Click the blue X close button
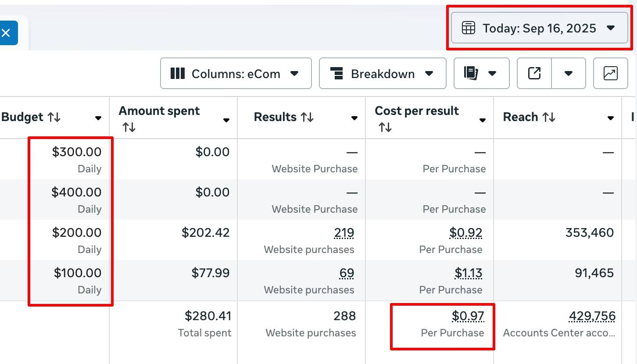Screen dimensions: 637x364 [x=6, y=33]
